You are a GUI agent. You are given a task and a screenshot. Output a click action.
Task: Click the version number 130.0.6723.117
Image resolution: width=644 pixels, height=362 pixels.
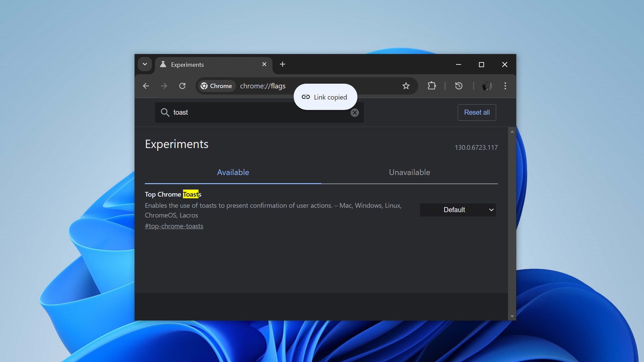pos(476,147)
